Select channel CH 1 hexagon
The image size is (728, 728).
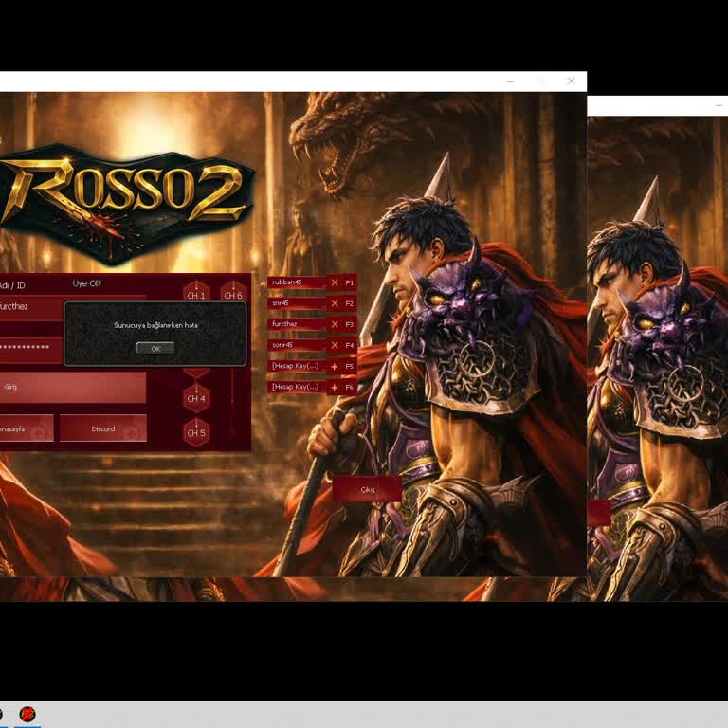(196, 292)
